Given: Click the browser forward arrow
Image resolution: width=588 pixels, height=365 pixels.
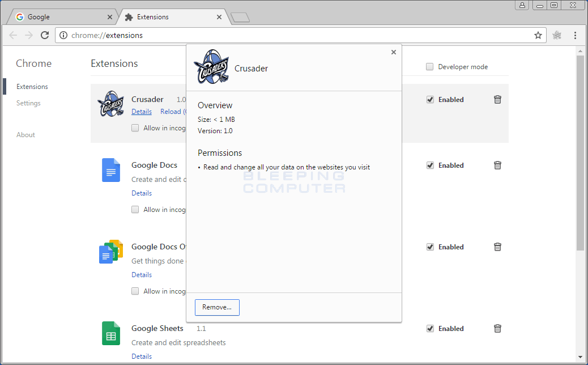Looking at the screenshot, I should coord(29,35).
